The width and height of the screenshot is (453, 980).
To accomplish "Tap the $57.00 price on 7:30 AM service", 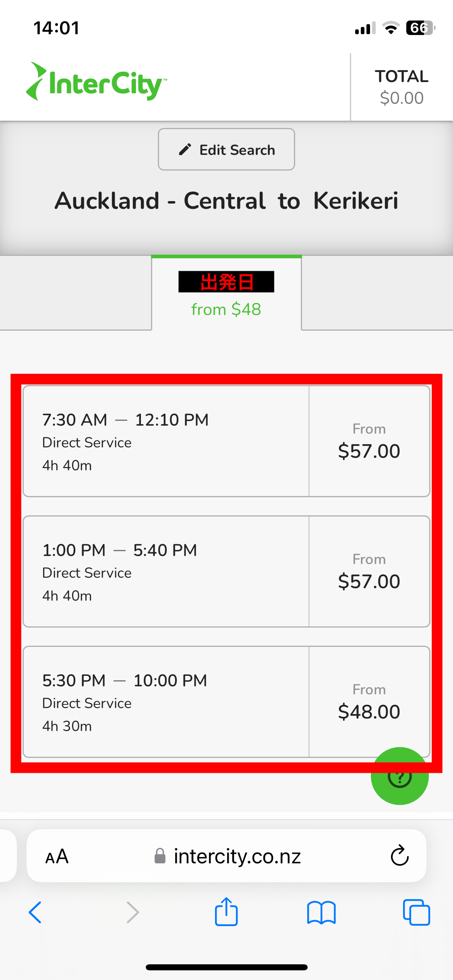I will pos(369,451).
